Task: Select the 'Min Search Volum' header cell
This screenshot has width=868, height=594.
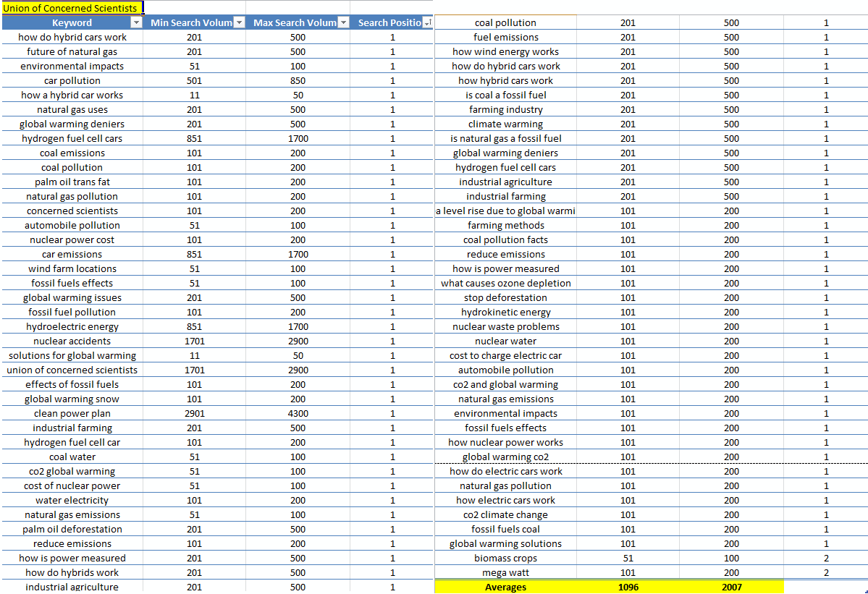Action: pos(194,22)
